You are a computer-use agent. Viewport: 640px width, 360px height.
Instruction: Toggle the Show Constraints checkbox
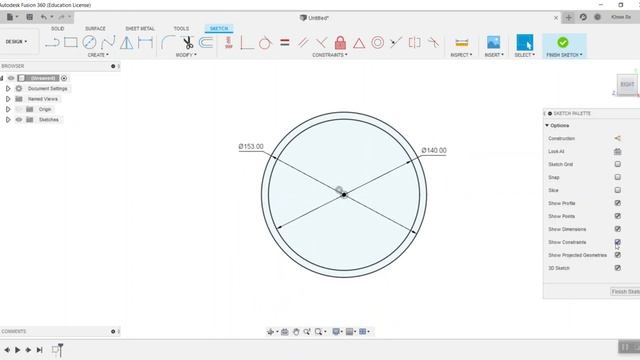[618, 242]
